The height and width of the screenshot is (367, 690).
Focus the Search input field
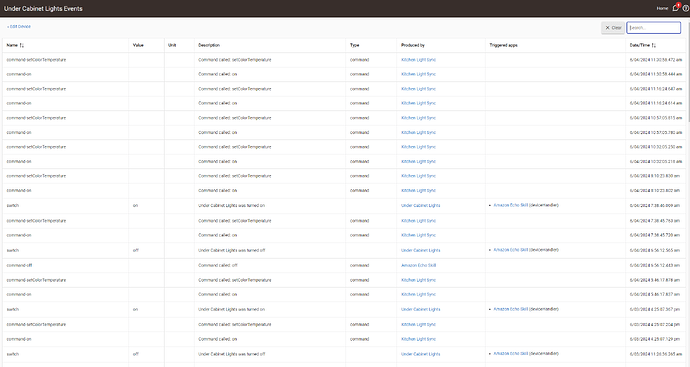point(653,28)
